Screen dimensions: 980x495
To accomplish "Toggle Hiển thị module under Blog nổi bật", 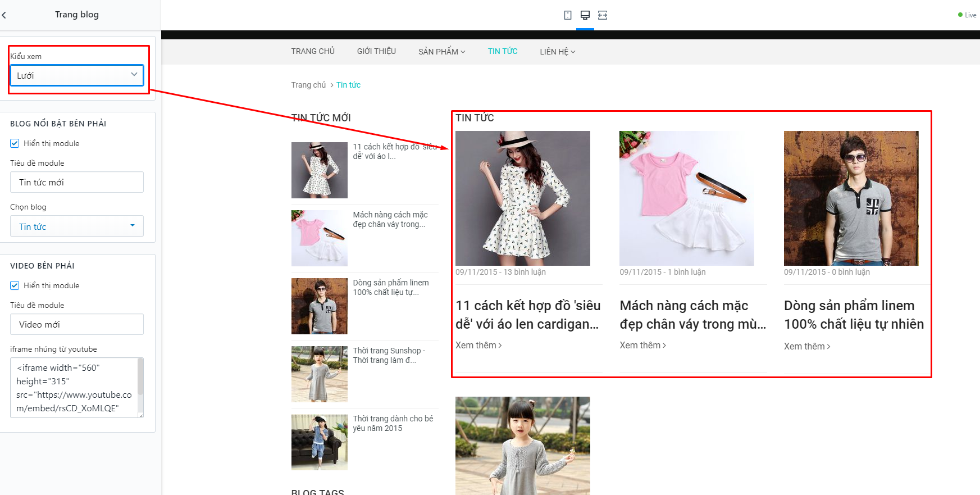I will [15, 143].
